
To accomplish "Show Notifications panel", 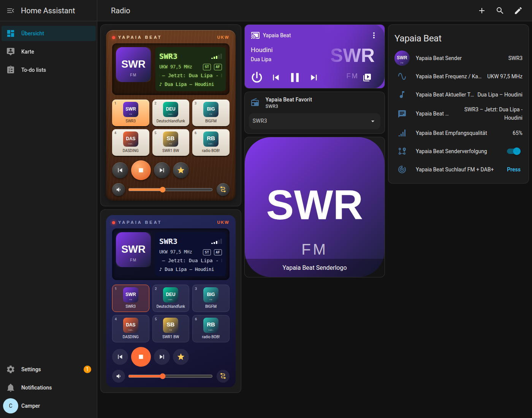I will [x=49, y=388].
